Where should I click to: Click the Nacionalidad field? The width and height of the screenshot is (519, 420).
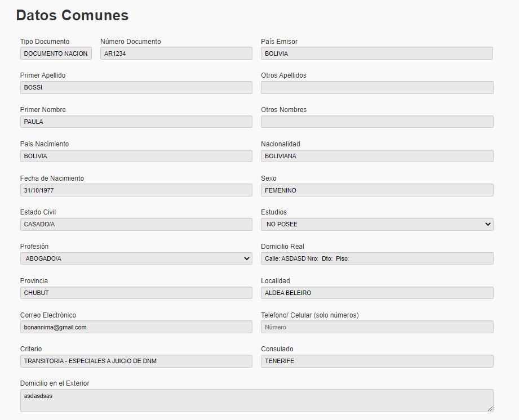(376, 156)
